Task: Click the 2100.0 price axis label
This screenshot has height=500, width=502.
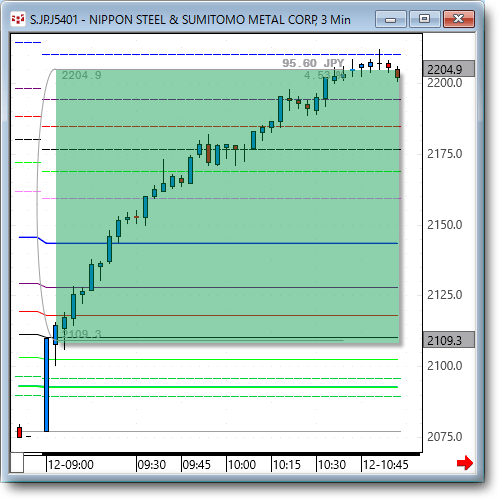Action: [x=445, y=366]
